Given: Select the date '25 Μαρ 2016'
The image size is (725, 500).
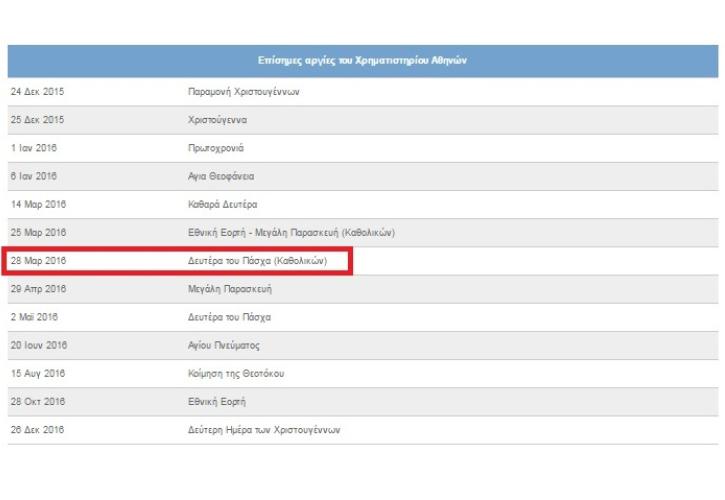Looking at the screenshot, I should tap(38, 233).
